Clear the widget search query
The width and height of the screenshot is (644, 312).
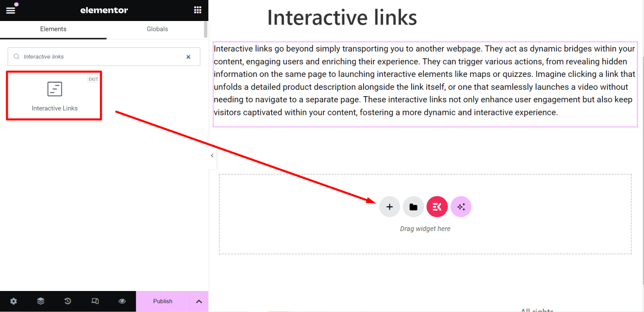coord(188,57)
